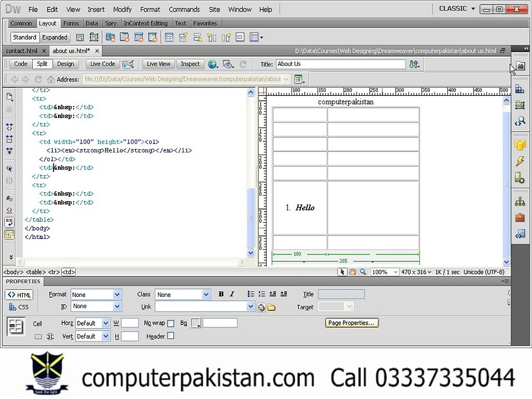Insert Row Above icon

click(x=183, y=37)
